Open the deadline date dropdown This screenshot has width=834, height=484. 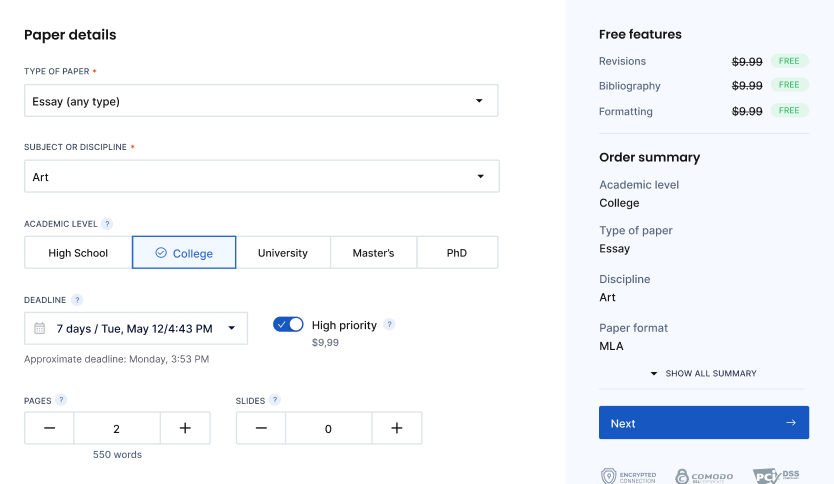pyautogui.click(x=136, y=328)
